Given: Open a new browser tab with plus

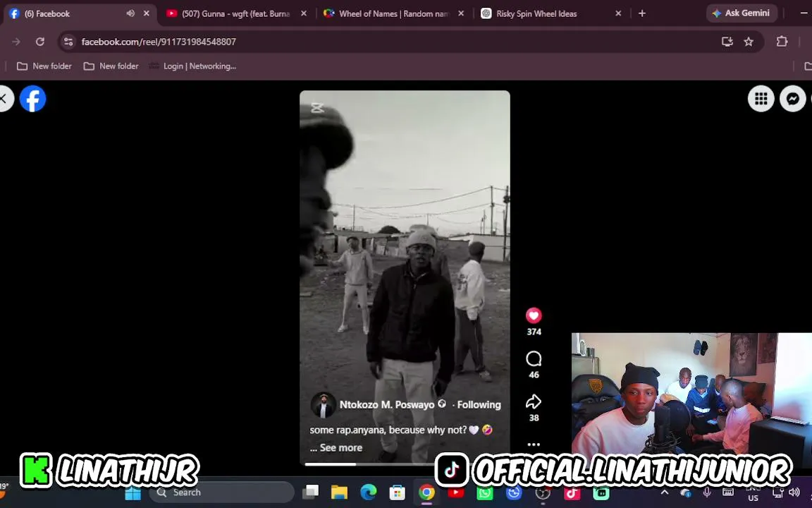Looking at the screenshot, I should coord(642,13).
